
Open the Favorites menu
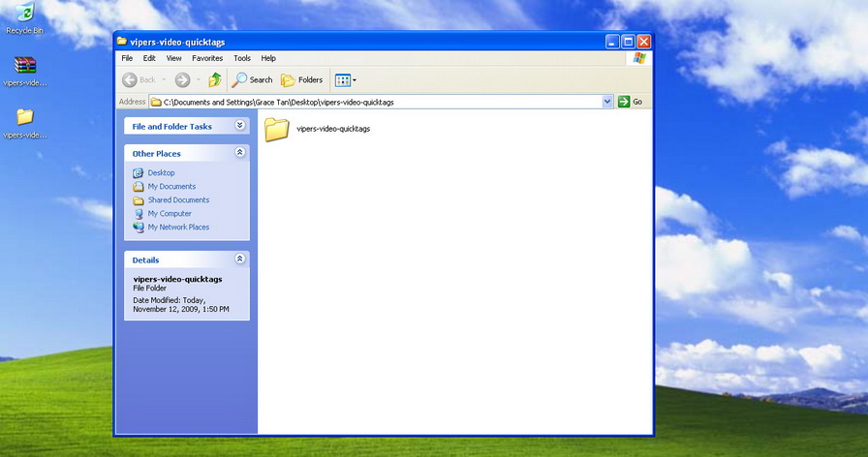[207, 58]
